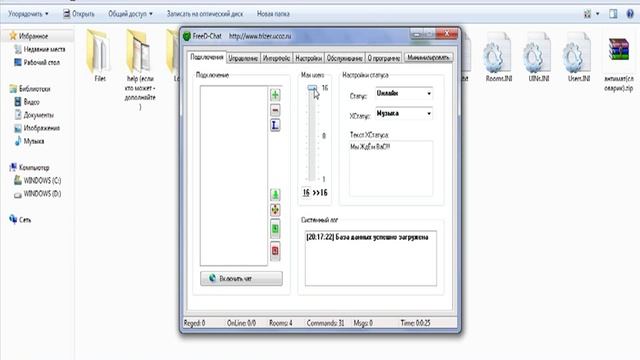640x360 pixels.
Task: Click inside the Текст ХСтатуса text box
Action: click(x=391, y=169)
